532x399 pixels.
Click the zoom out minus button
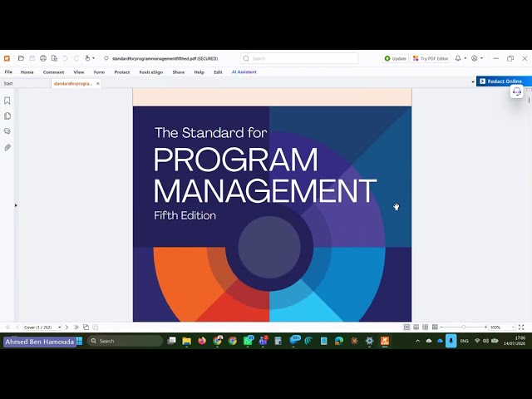coord(441,327)
